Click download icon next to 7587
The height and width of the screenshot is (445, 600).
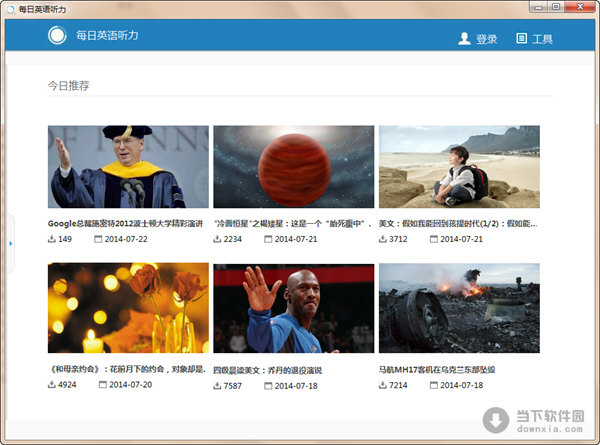pos(217,386)
